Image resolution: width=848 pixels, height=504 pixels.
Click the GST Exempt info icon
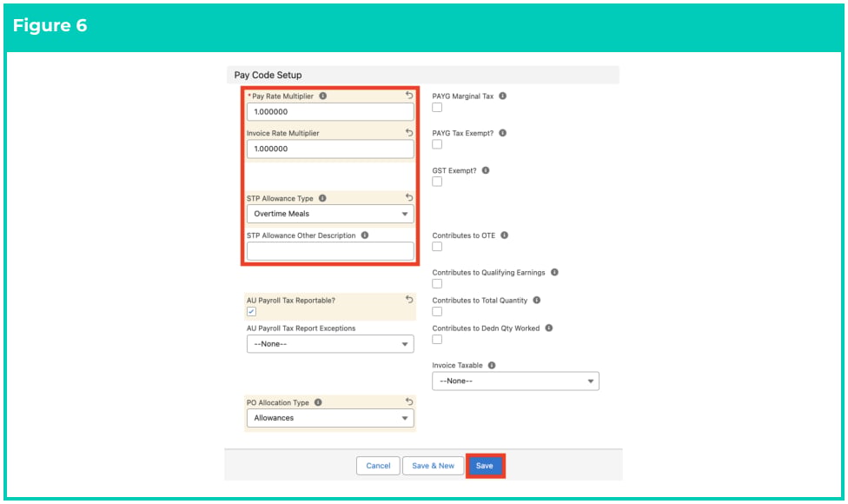click(x=486, y=170)
